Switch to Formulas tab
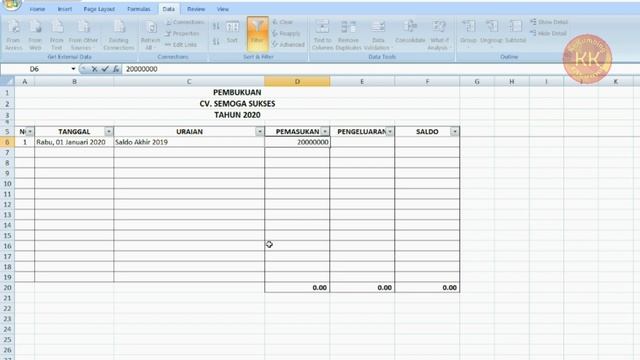The image size is (640, 360). [139, 9]
